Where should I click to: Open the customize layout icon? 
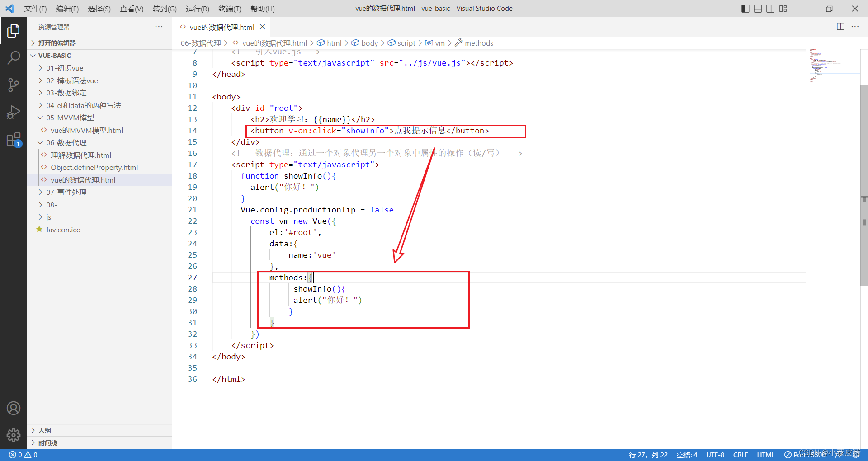[783, 9]
